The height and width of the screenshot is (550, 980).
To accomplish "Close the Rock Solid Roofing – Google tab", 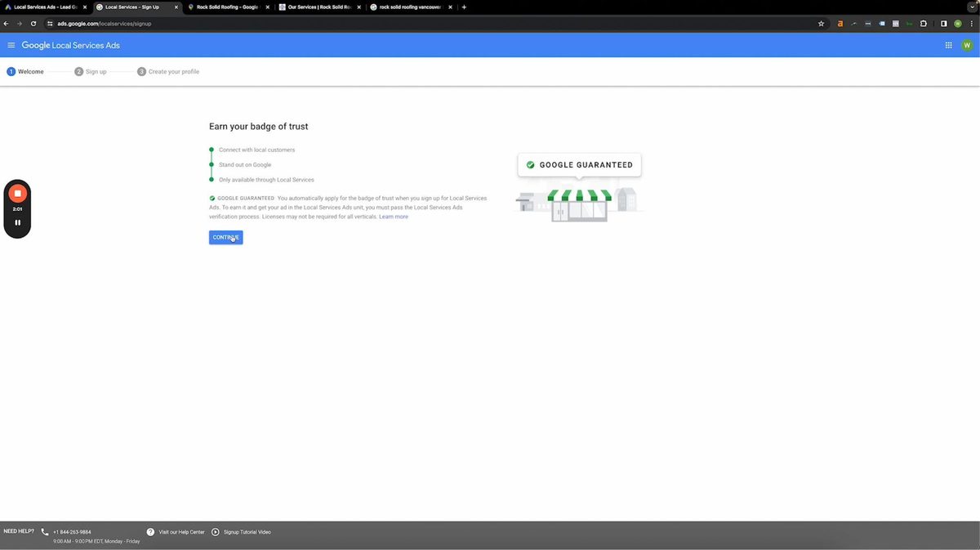I will pyautogui.click(x=267, y=7).
